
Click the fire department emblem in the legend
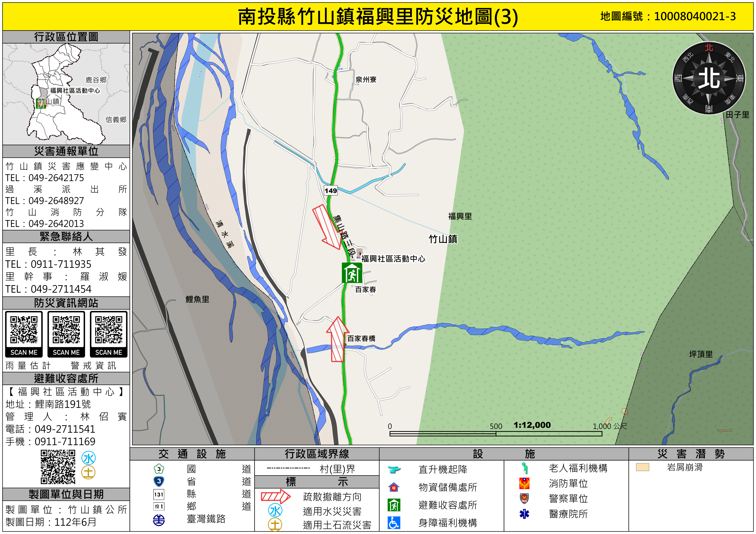524,483
